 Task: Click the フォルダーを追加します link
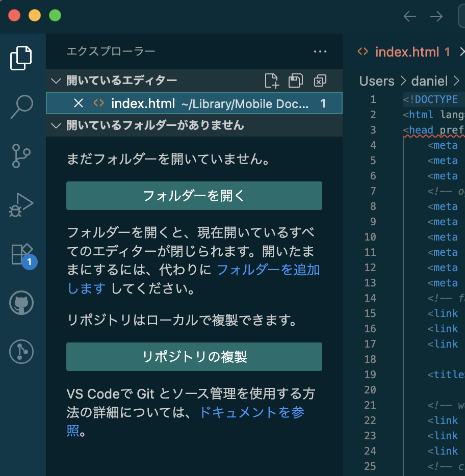[268, 270]
